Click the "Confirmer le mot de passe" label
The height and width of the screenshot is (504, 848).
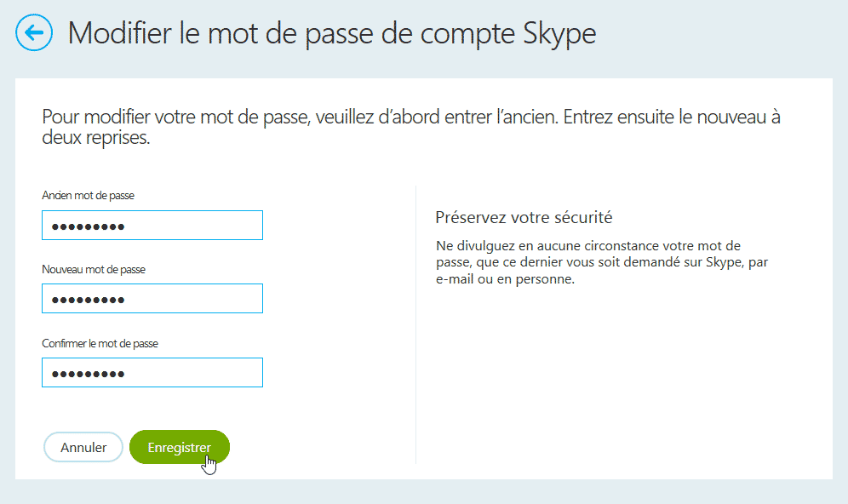100,343
